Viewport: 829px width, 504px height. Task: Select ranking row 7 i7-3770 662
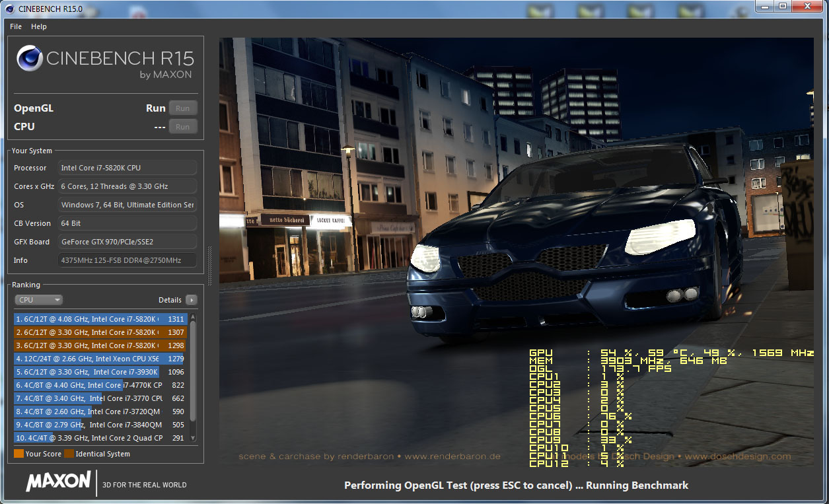[100, 398]
